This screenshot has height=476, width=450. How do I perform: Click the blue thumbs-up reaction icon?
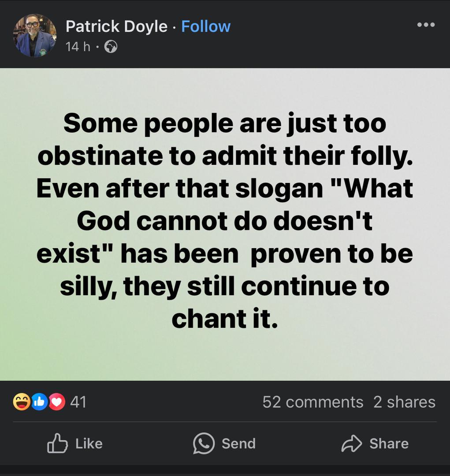point(39,402)
